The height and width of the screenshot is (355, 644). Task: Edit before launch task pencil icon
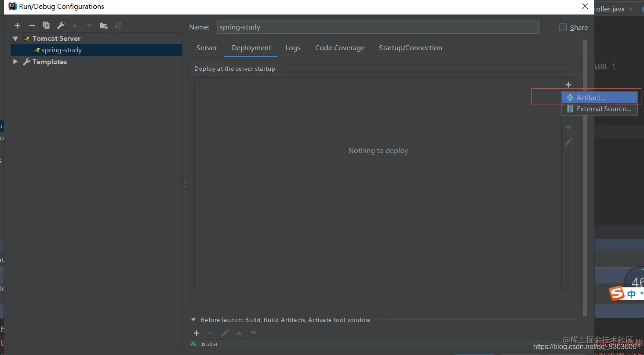click(225, 333)
